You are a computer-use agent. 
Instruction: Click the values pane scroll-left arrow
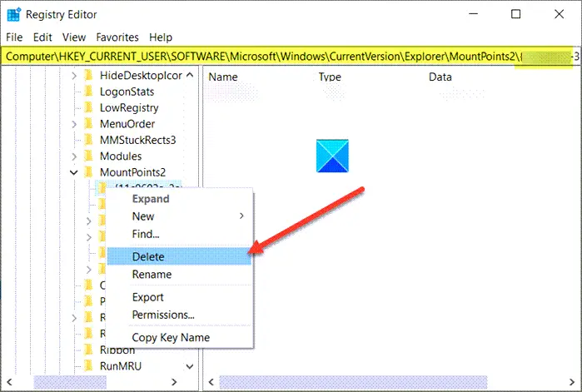pos(211,382)
